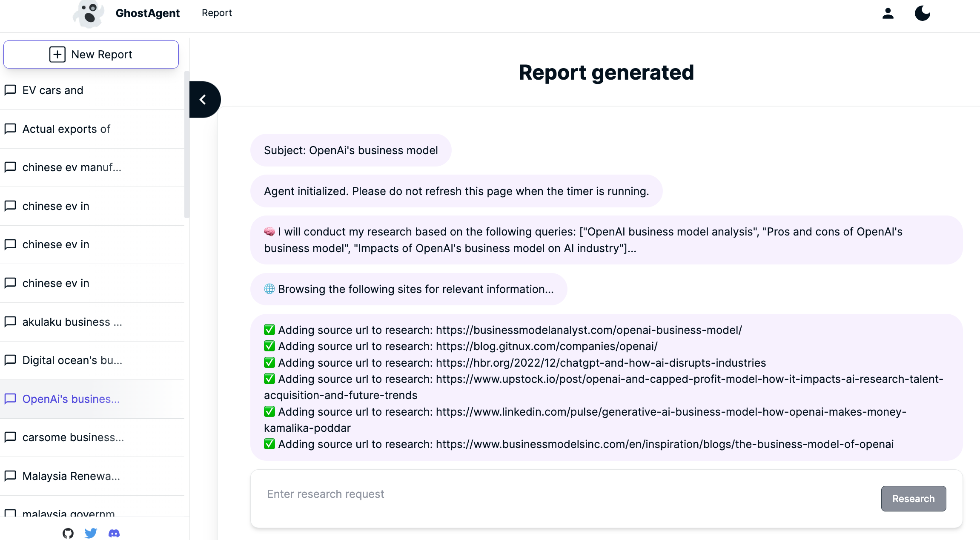This screenshot has height=540, width=980.
Task: Click the GhostAgent ghost logo
Action: click(89, 14)
